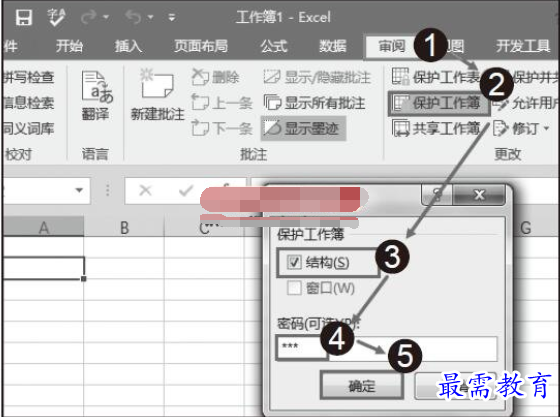The width and height of the screenshot is (560, 417).
Task: Click 信息检索 in proofing group
Action: click(29, 103)
